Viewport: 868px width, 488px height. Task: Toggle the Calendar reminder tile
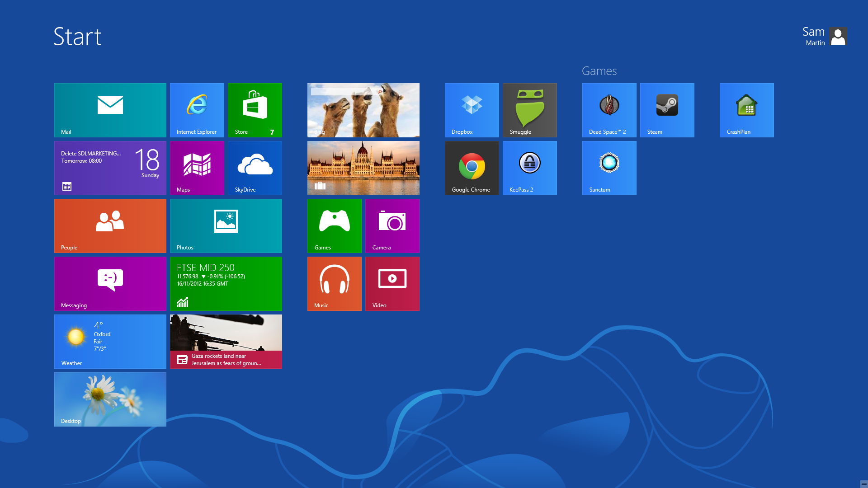pos(110,168)
